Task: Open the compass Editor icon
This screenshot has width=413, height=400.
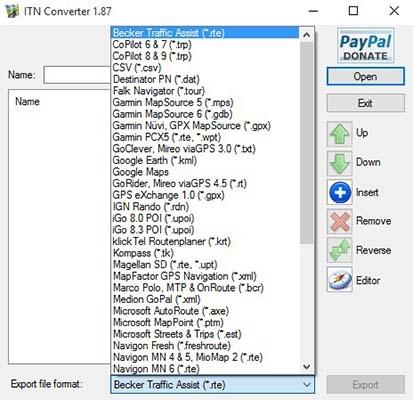Action: point(339,279)
